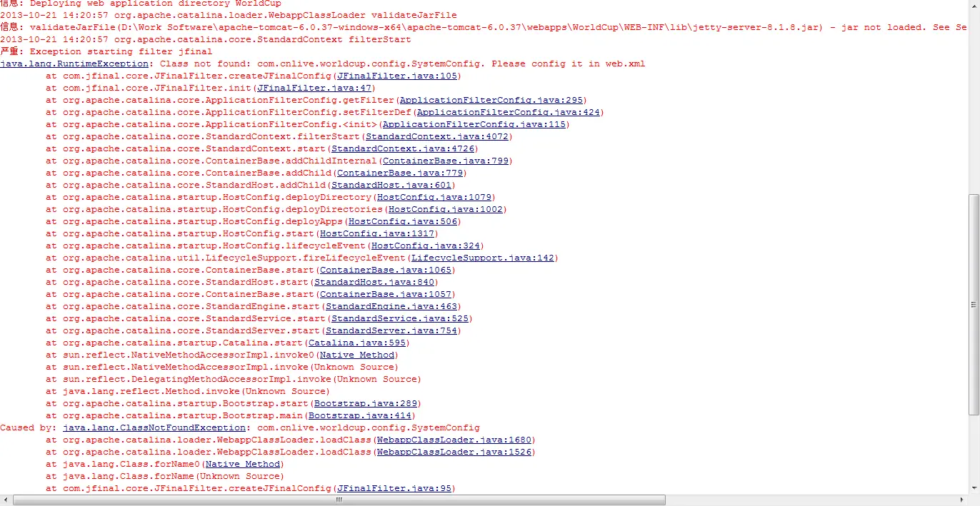Open StandardService.java:525 link
Image resolution: width=980 pixels, height=506 pixels.
pyautogui.click(x=400, y=318)
